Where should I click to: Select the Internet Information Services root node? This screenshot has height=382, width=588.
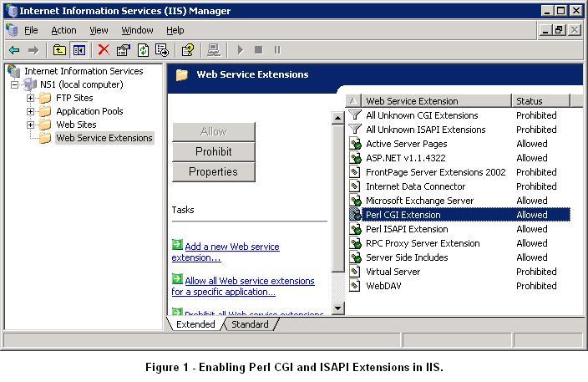click(x=84, y=71)
